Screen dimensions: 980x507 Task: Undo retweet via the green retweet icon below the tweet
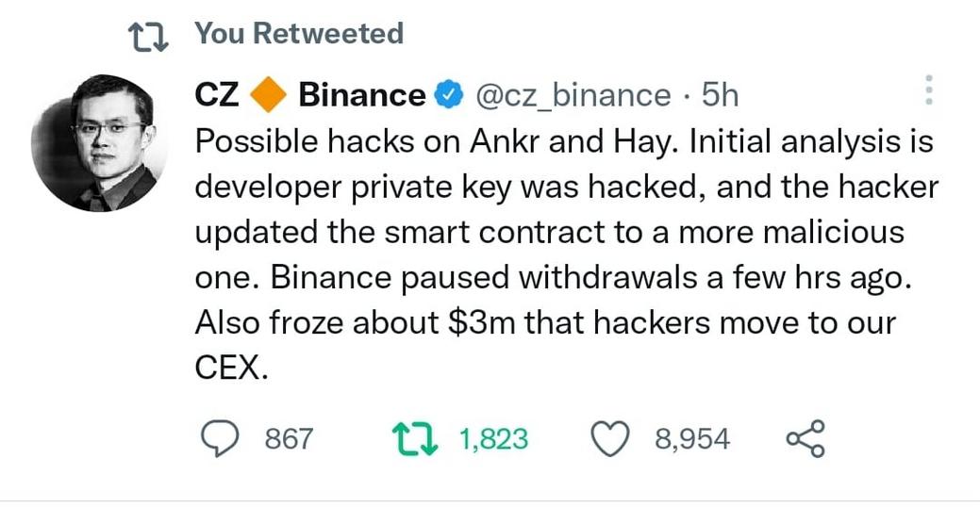point(416,438)
